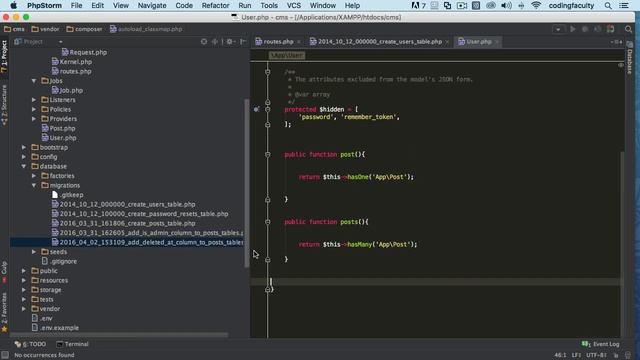Open the Tools menu

pos(269,5)
